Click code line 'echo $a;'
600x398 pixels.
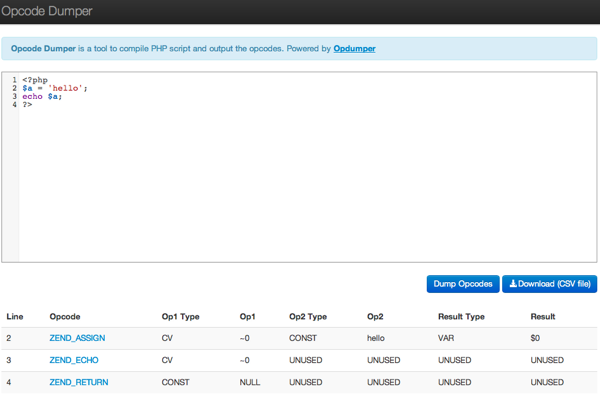coord(42,96)
